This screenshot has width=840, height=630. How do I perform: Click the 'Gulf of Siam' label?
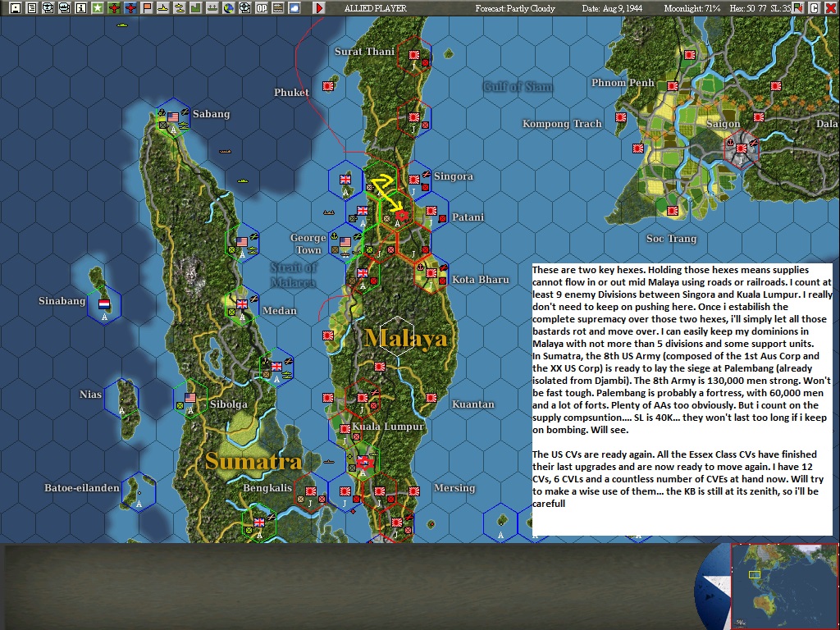518,87
